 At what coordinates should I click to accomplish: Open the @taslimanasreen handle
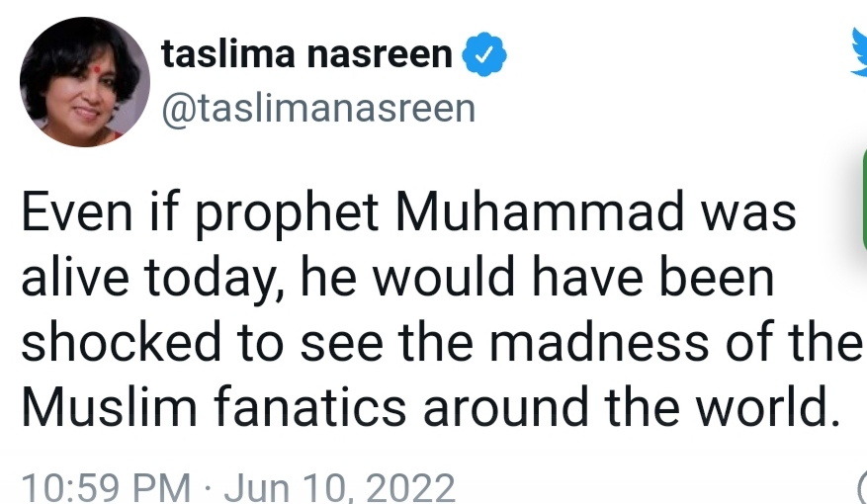click(x=318, y=109)
